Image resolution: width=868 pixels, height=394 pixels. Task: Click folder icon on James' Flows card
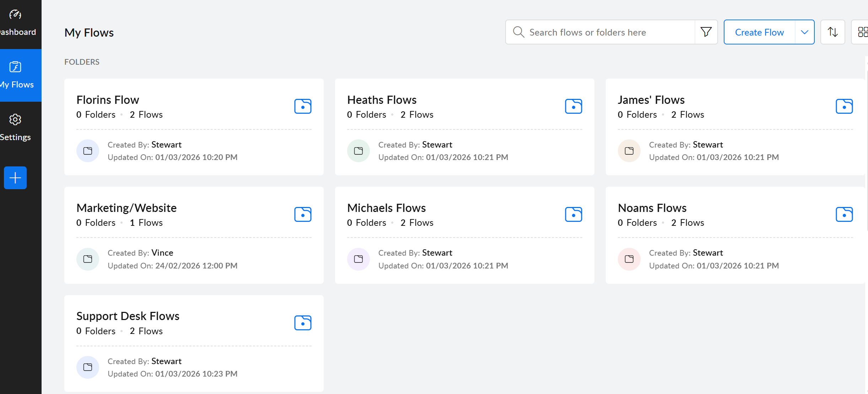click(x=844, y=106)
